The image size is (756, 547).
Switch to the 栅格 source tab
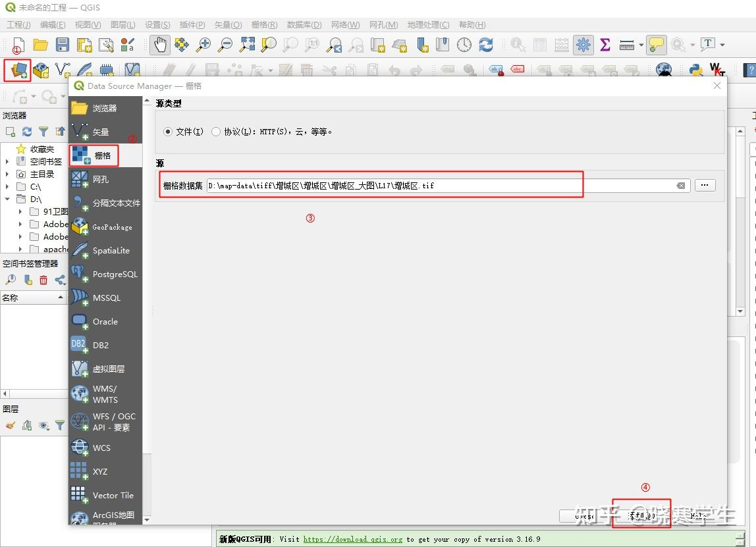pyautogui.click(x=94, y=156)
